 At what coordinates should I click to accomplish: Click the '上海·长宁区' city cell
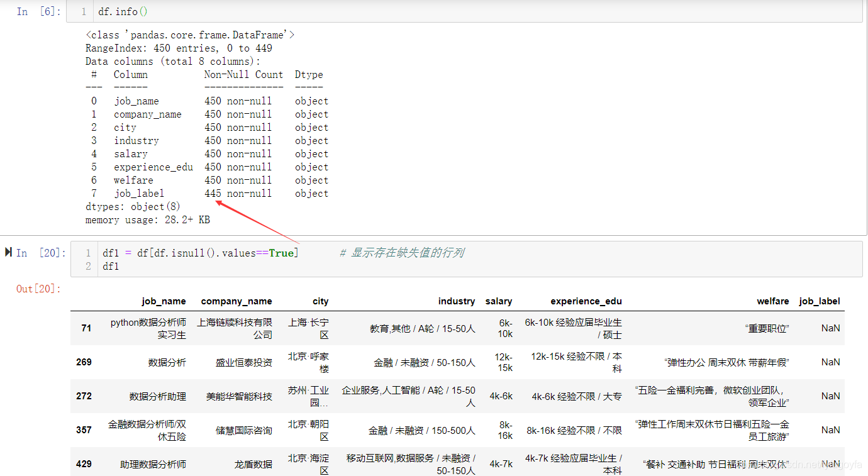(308, 328)
